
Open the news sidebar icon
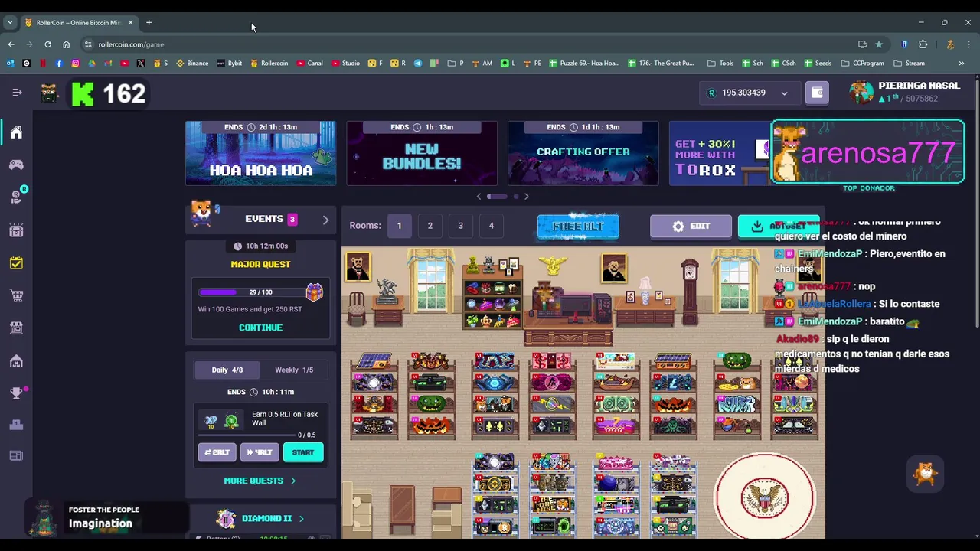[16, 456]
